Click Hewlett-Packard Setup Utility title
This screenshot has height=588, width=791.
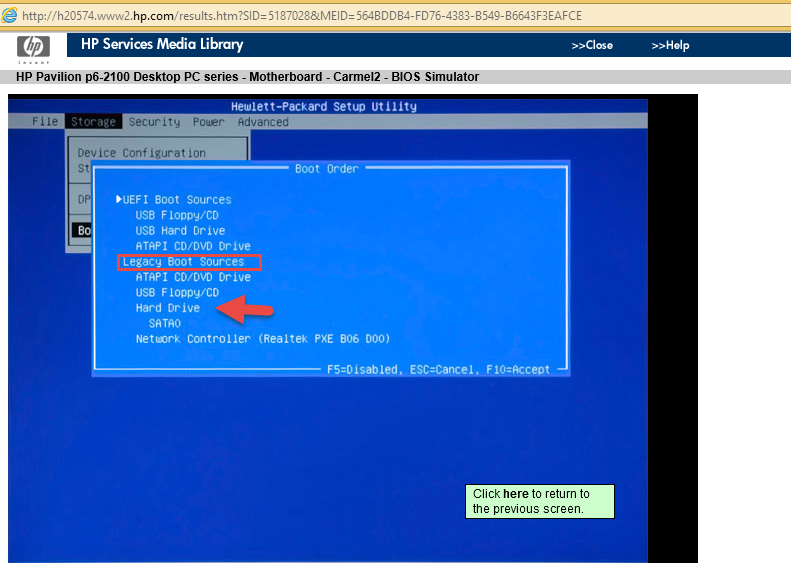click(x=324, y=106)
